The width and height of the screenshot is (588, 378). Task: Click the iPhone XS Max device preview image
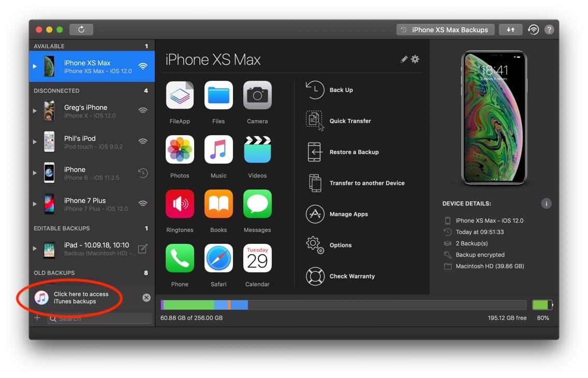click(x=494, y=118)
